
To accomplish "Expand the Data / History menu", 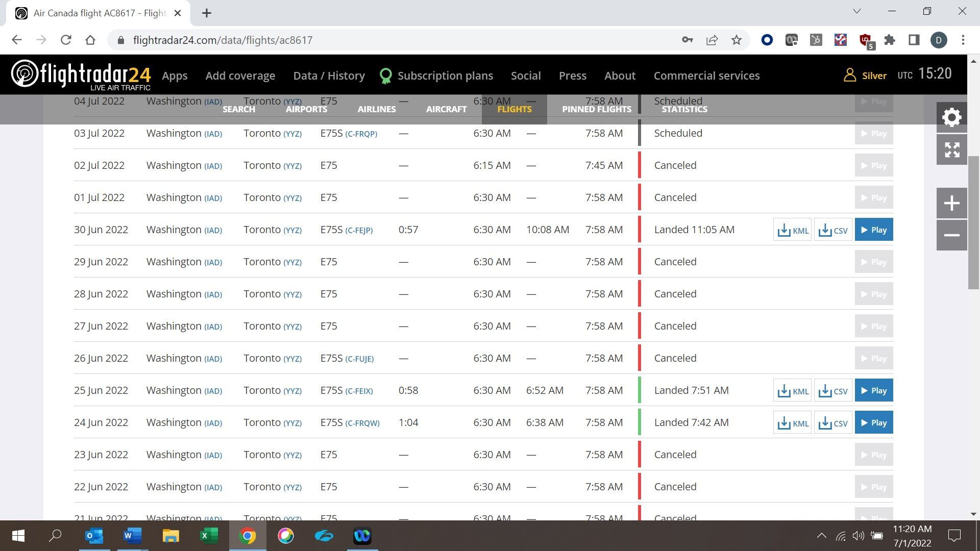I will pos(329,76).
